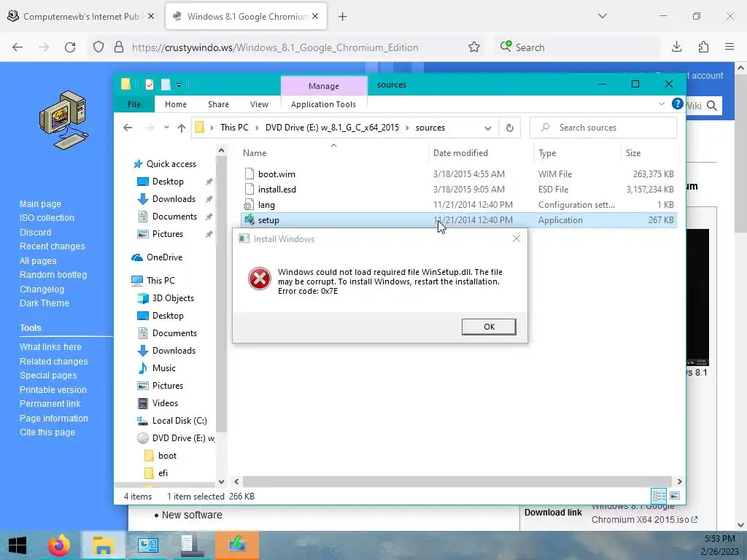Select Local Disk (C:) in navigation pane
The height and width of the screenshot is (560, 747).
click(x=179, y=421)
